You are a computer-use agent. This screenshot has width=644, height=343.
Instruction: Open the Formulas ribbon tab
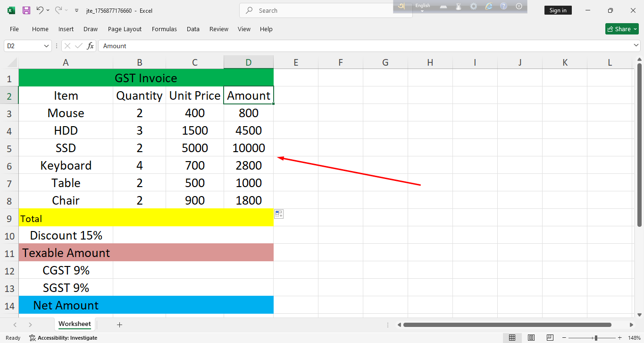[164, 29]
